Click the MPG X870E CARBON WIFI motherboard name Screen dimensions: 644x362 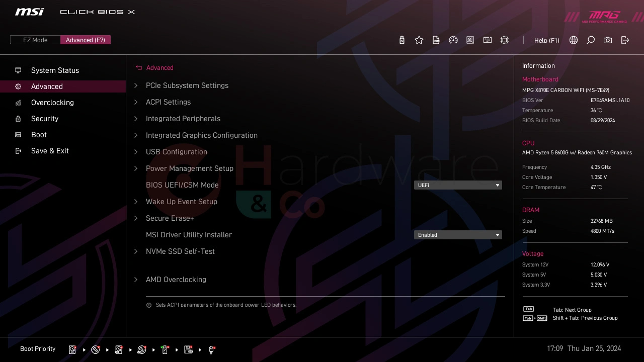click(x=566, y=90)
